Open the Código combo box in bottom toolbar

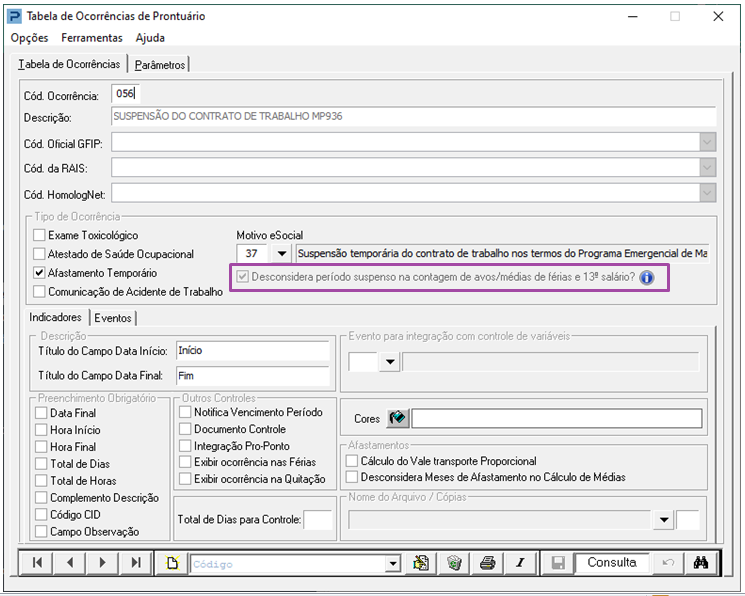coord(393,564)
